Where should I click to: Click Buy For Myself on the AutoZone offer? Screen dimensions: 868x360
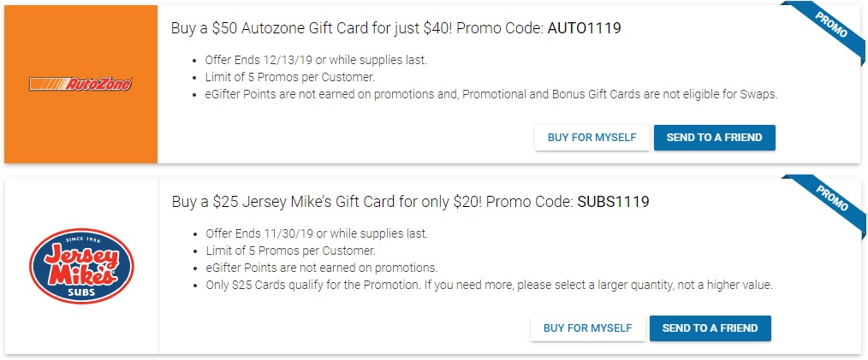[x=592, y=138]
